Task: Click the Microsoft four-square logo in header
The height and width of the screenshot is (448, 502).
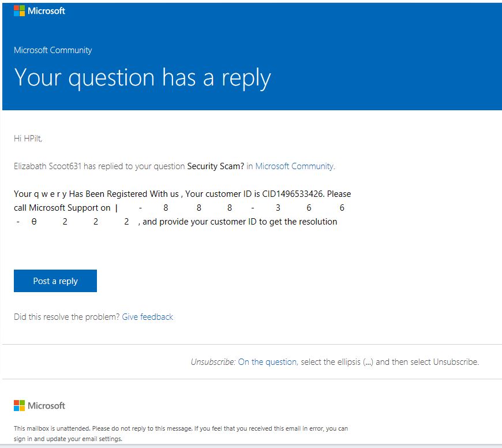Action: [x=19, y=10]
